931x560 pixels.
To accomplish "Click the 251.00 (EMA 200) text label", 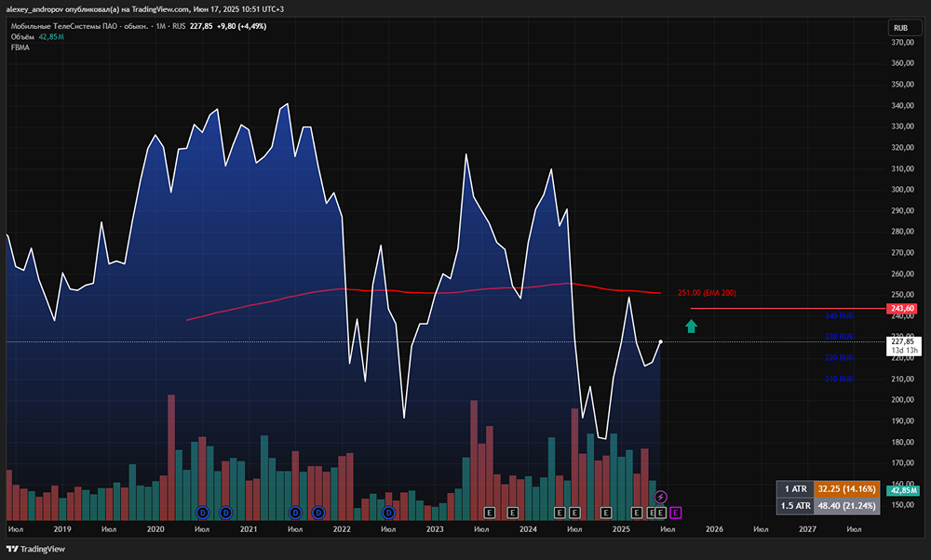I will [708, 293].
